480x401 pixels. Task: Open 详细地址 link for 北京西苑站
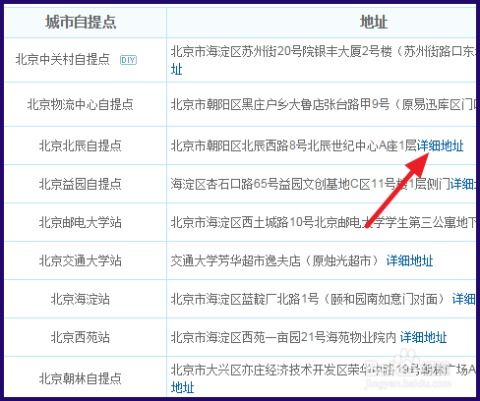pyautogui.click(x=423, y=337)
